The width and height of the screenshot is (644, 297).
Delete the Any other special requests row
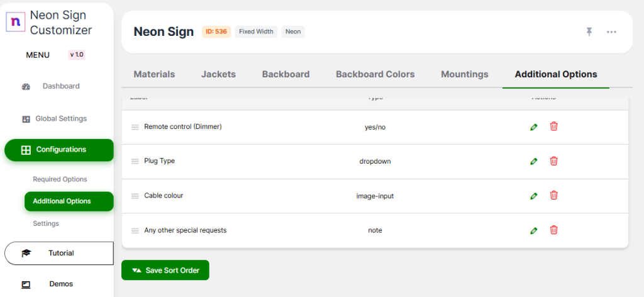point(553,230)
